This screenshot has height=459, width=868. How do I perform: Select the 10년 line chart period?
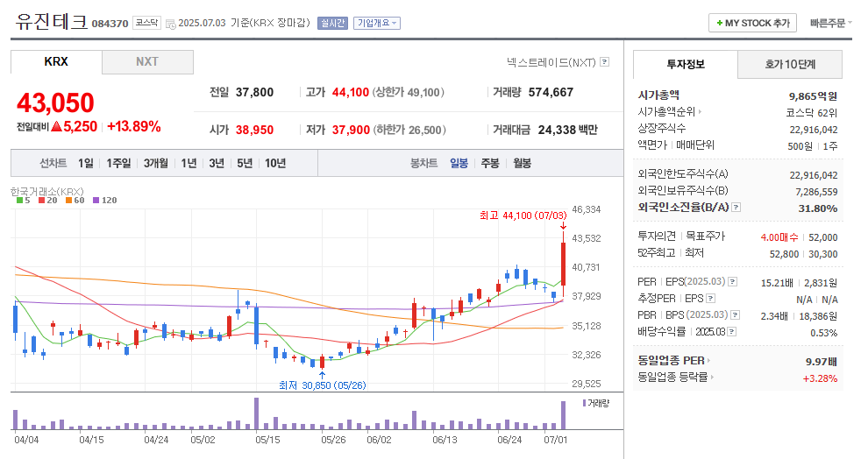pyautogui.click(x=275, y=163)
